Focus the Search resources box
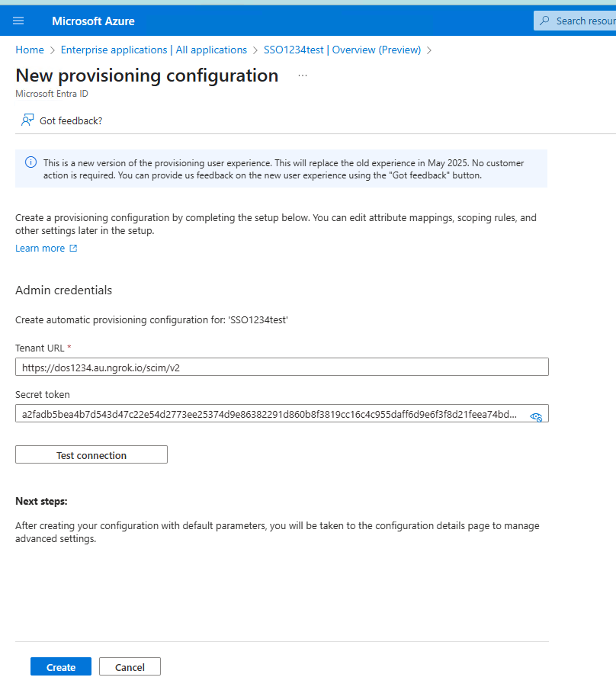The image size is (616, 690). (x=584, y=21)
